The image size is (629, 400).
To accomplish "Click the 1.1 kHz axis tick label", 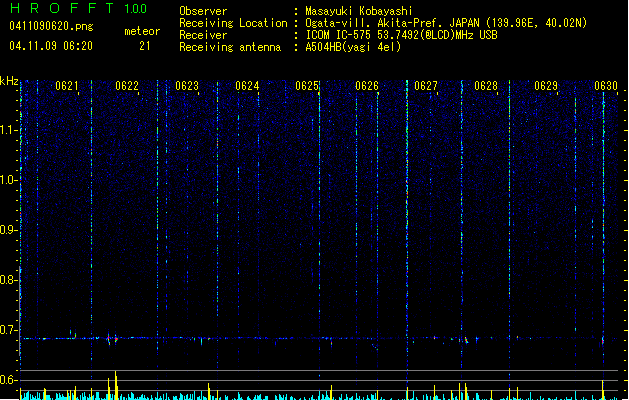I will [8, 130].
